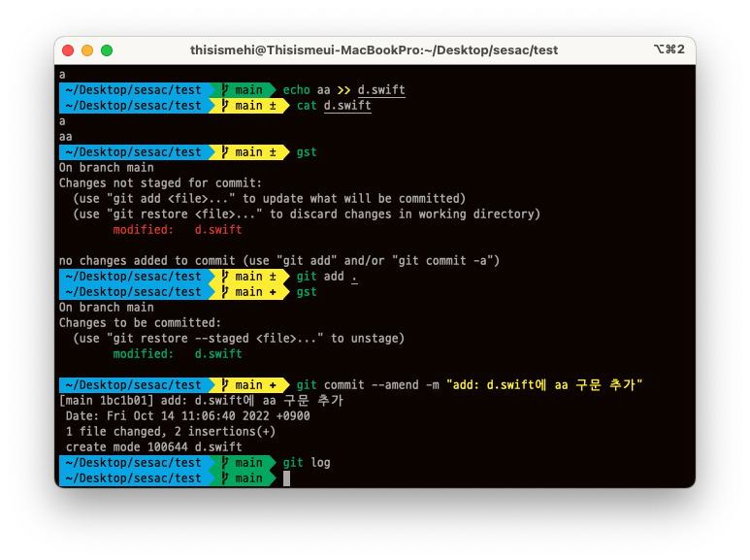750x560 pixels.
Task: Click the 'git restore <file>...' discard hint line
Action: [x=307, y=214]
